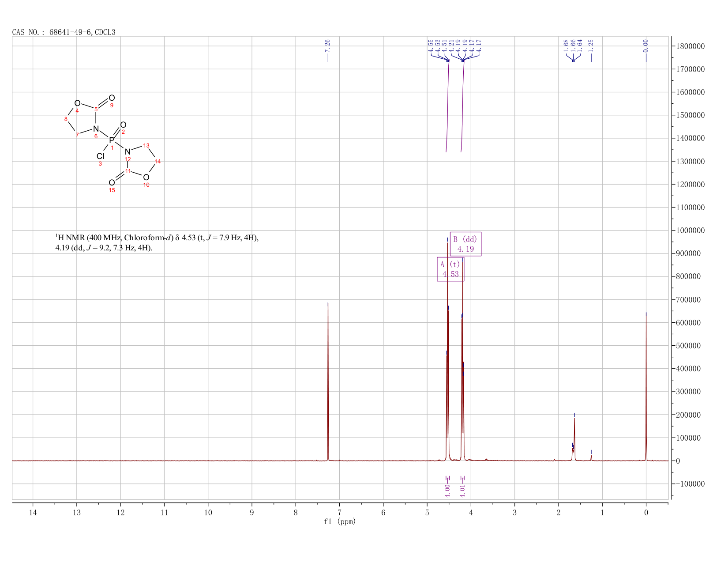Select the 4.21 peak label at top
The height and width of the screenshot is (563, 728).
point(451,45)
